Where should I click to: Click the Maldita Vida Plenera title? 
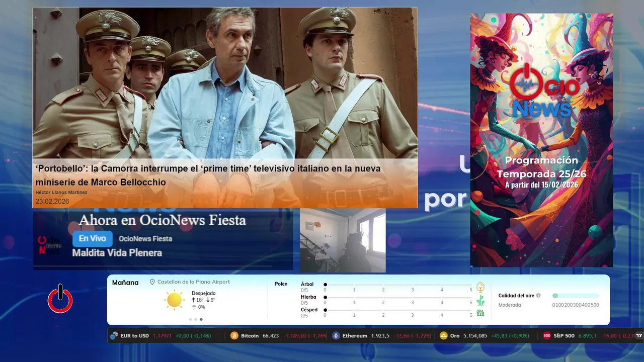117,253
